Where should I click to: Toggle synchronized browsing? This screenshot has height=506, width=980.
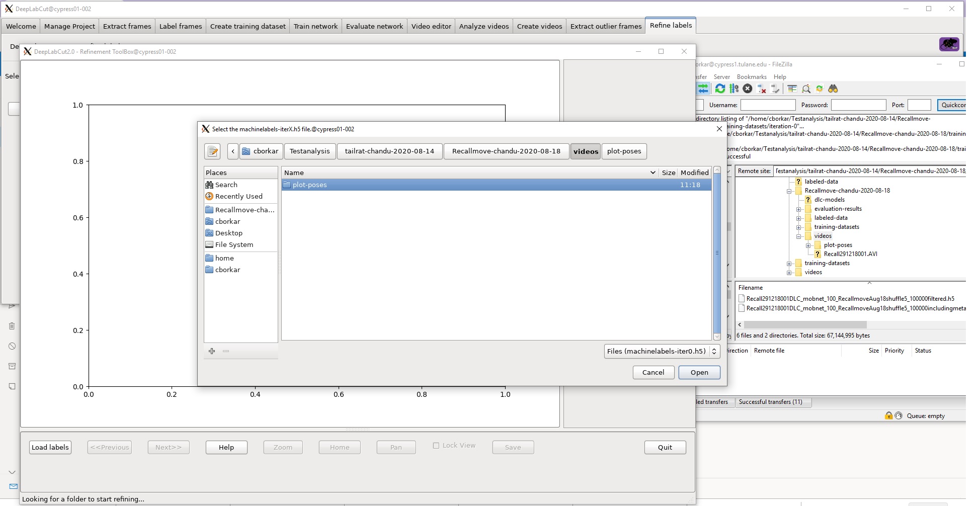[820, 89]
